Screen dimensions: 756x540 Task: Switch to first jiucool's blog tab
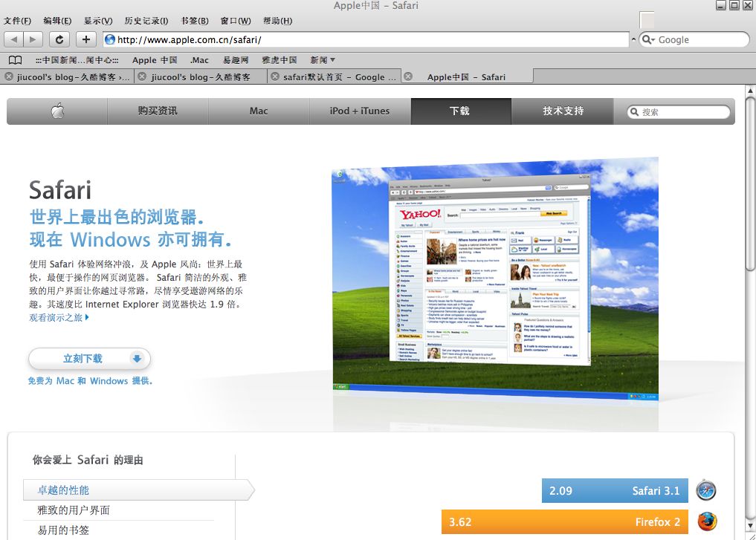(x=68, y=77)
